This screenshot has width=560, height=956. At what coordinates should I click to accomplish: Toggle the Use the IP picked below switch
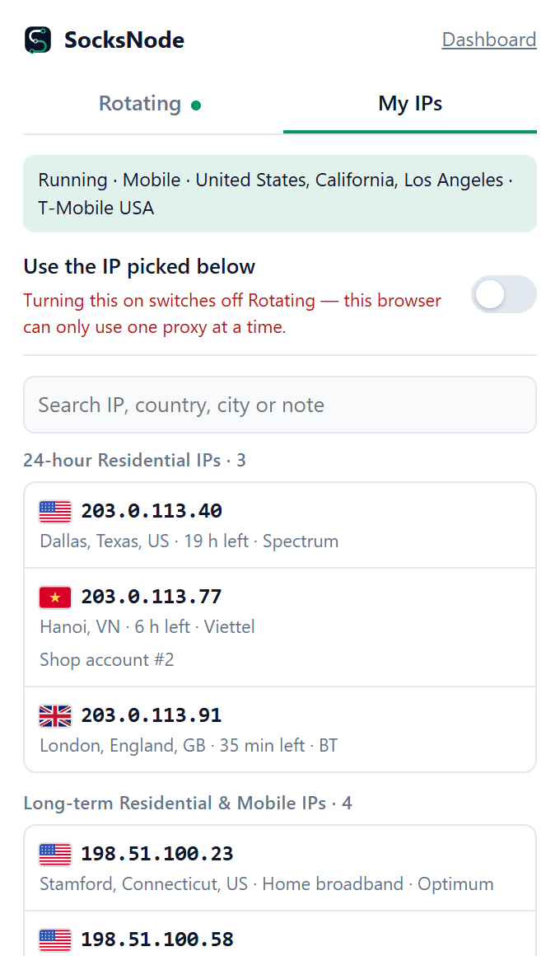(x=503, y=294)
